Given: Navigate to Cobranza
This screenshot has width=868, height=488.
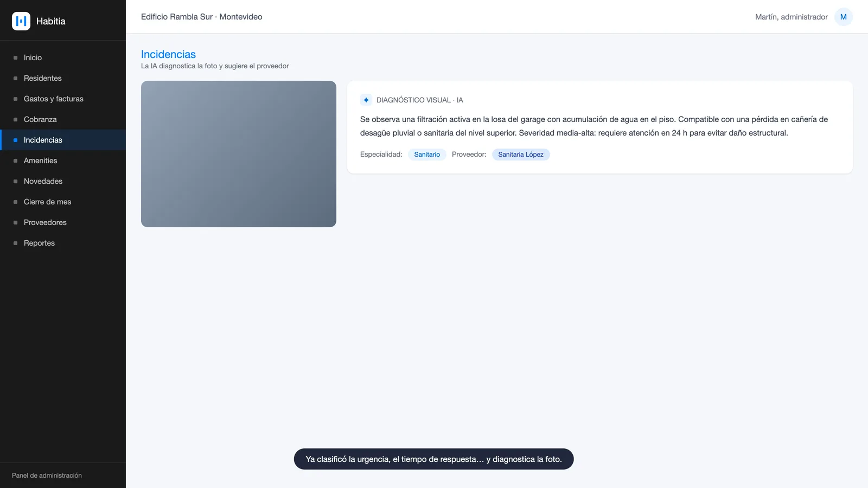Looking at the screenshot, I should point(63,119).
